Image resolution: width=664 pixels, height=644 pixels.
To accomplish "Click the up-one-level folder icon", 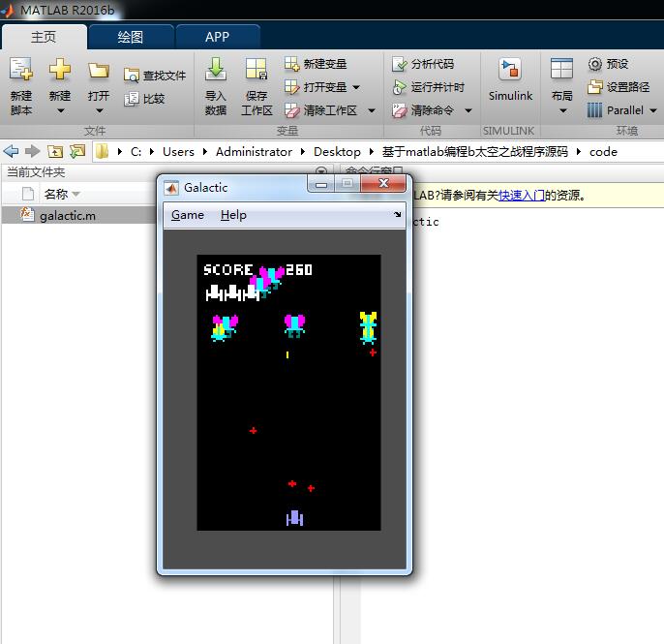I will pyautogui.click(x=55, y=151).
